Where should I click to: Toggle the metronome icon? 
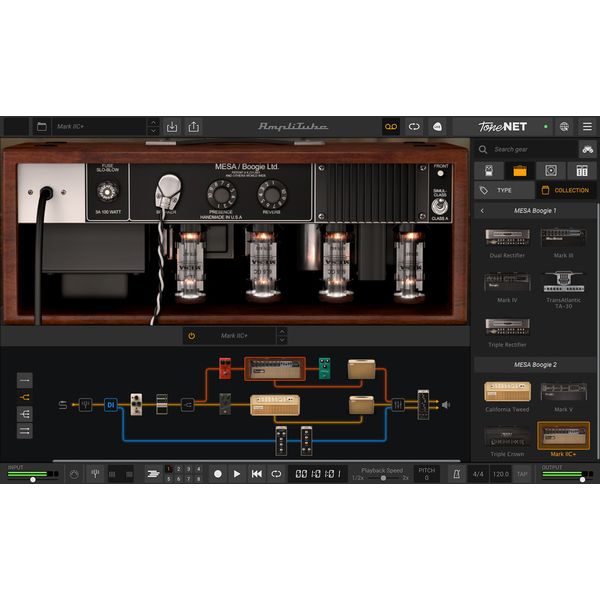coord(457,474)
